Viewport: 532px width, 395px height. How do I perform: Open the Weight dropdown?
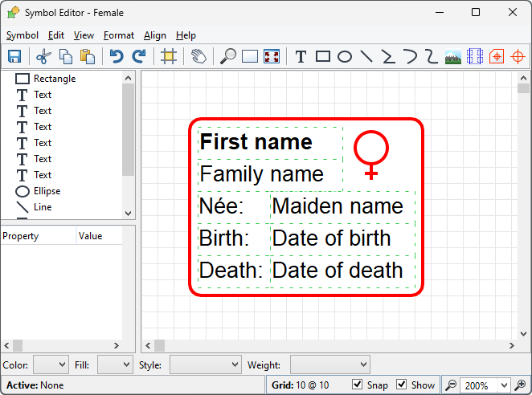[330, 364]
